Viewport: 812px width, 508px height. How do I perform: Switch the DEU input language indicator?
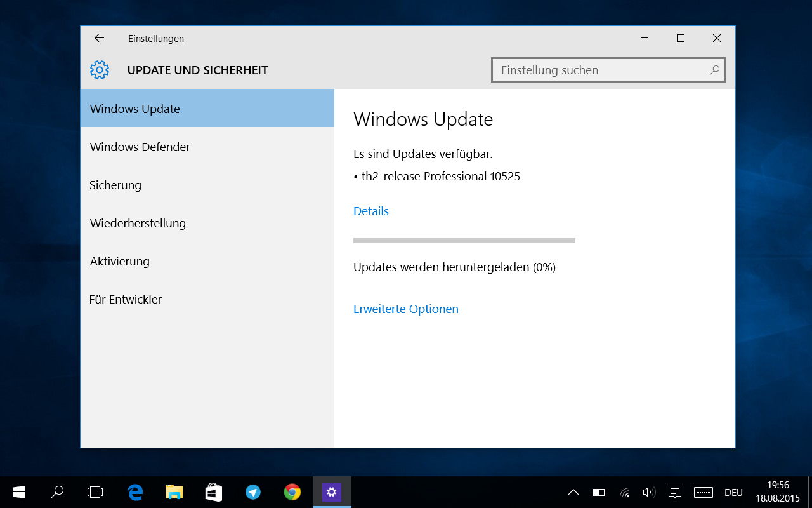[x=734, y=492]
